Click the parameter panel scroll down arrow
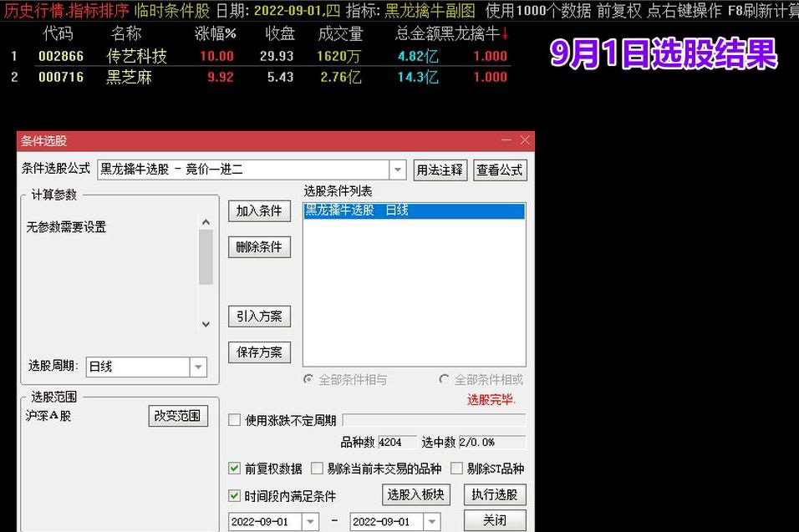 pyautogui.click(x=206, y=324)
